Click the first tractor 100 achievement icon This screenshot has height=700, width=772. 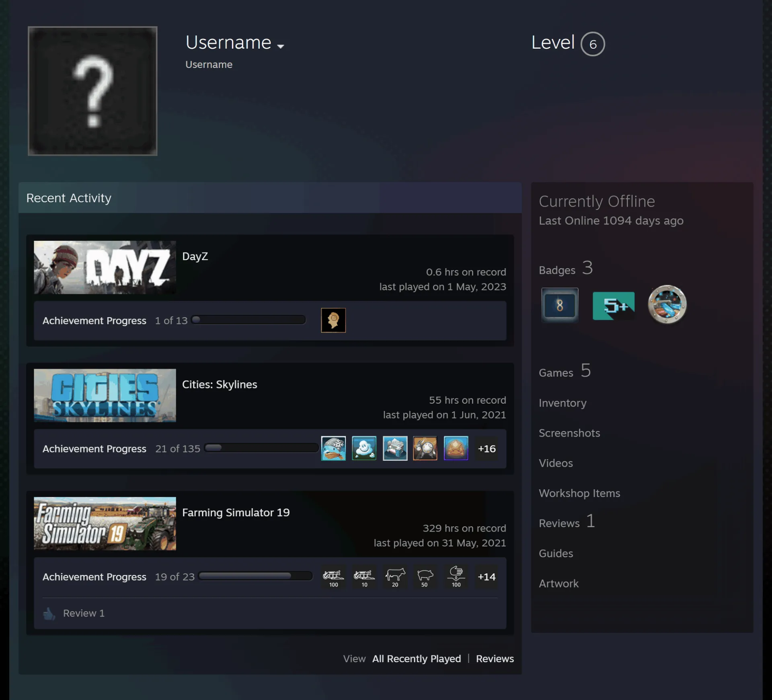(x=333, y=577)
